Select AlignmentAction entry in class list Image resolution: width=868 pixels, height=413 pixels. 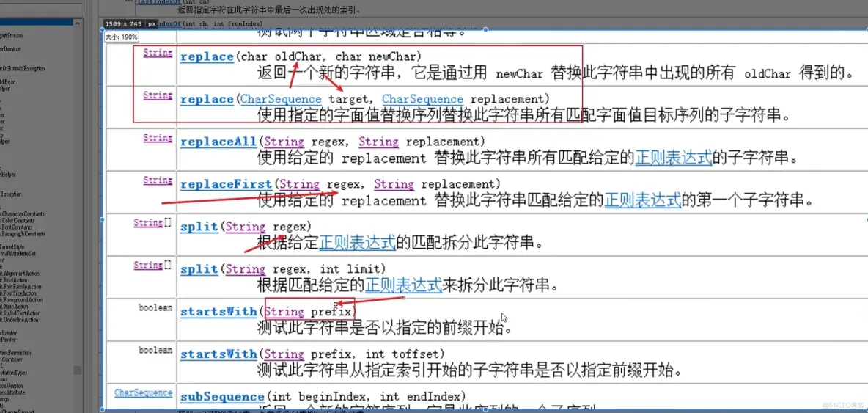19,274
